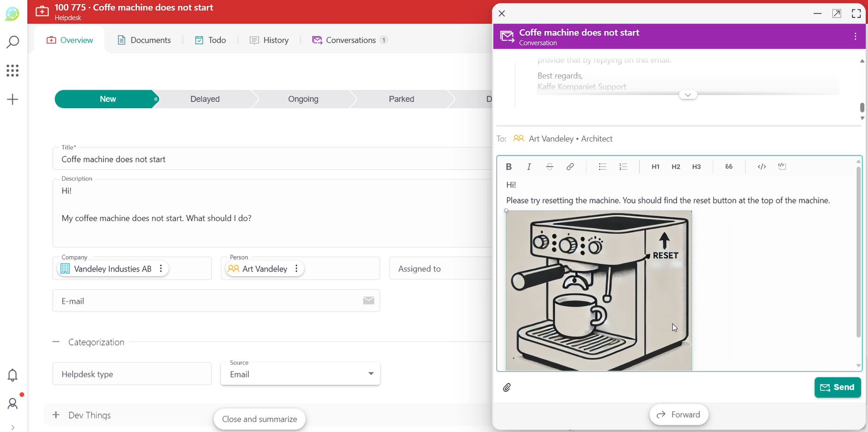Expand the collapsed previous message chevron
Viewport: 868px width, 432px height.
688,95
